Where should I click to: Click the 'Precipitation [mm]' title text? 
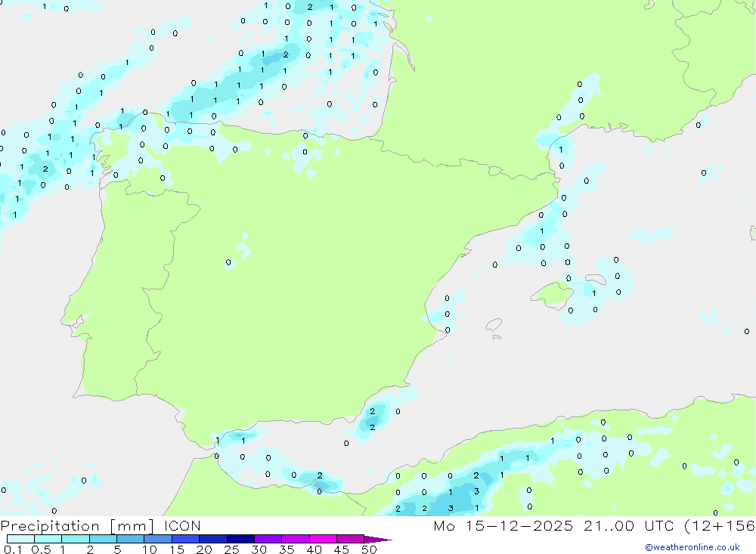click(77, 525)
